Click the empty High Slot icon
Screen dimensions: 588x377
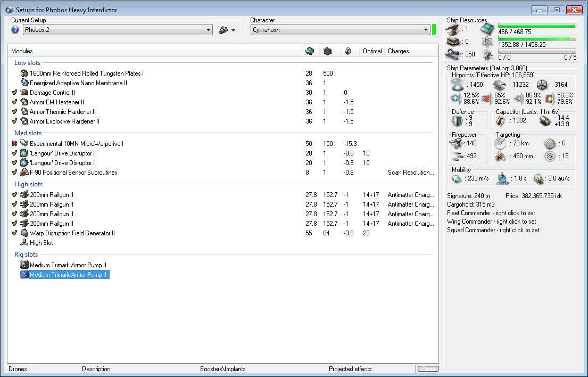24,243
